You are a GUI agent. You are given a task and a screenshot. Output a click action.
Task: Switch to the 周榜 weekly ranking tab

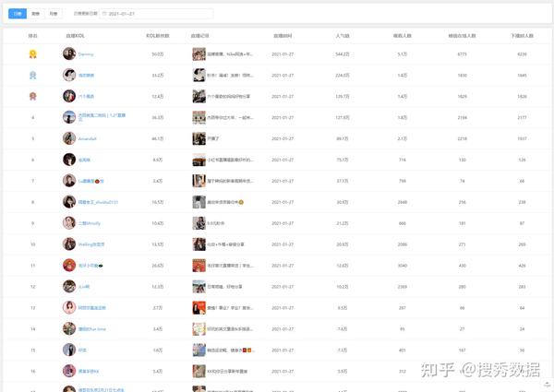click(x=35, y=14)
